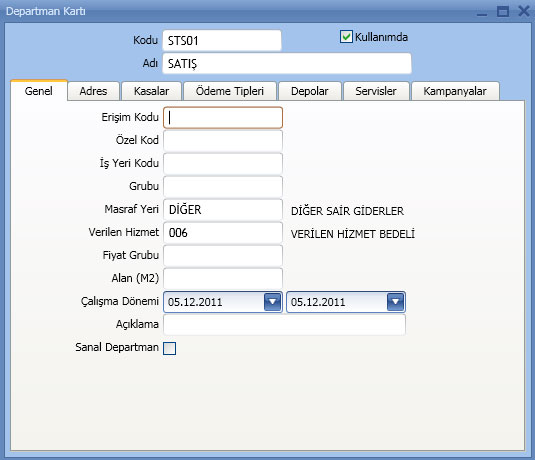Viewport: 535px width, 460px height.
Task: Open the second Çalışma Dönemi date dropdown
Action: click(395, 302)
